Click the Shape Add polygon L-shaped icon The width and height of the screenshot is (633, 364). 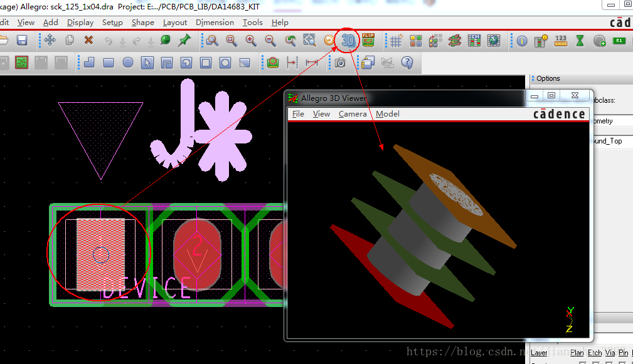[89, 63]
